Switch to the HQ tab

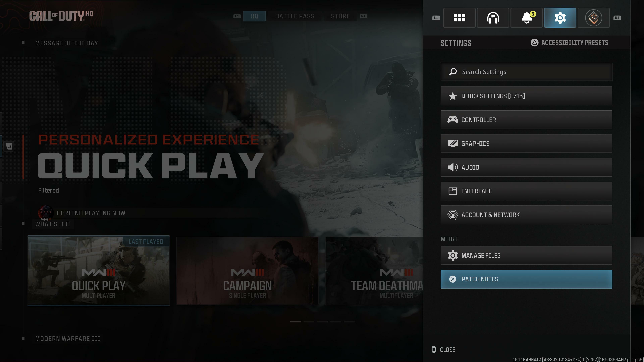[254, 16]
